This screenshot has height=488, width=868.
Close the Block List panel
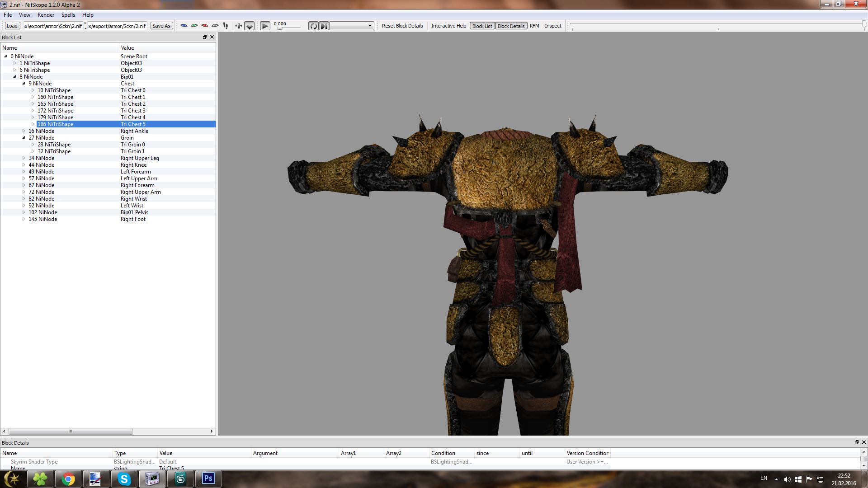click(212, 37)
